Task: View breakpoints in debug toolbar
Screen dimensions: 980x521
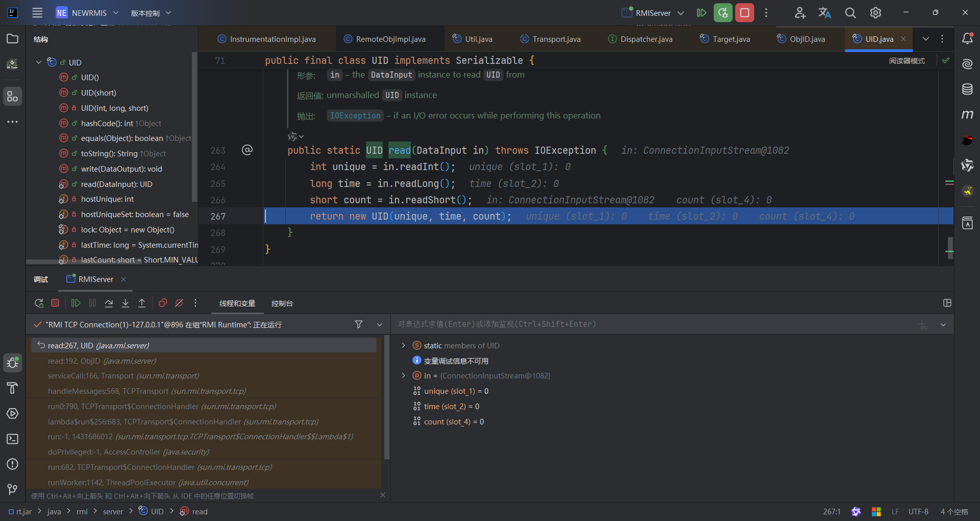Action: point(163,303)
